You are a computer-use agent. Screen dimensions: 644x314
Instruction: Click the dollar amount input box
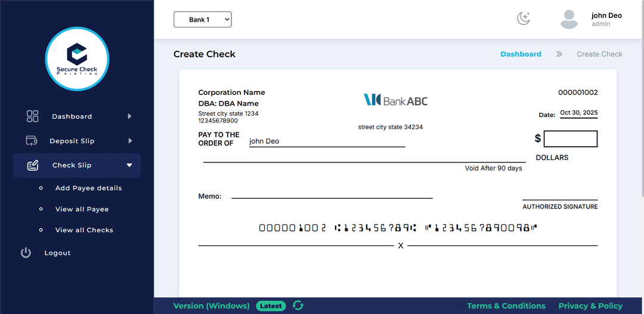(x=571, y=139)
